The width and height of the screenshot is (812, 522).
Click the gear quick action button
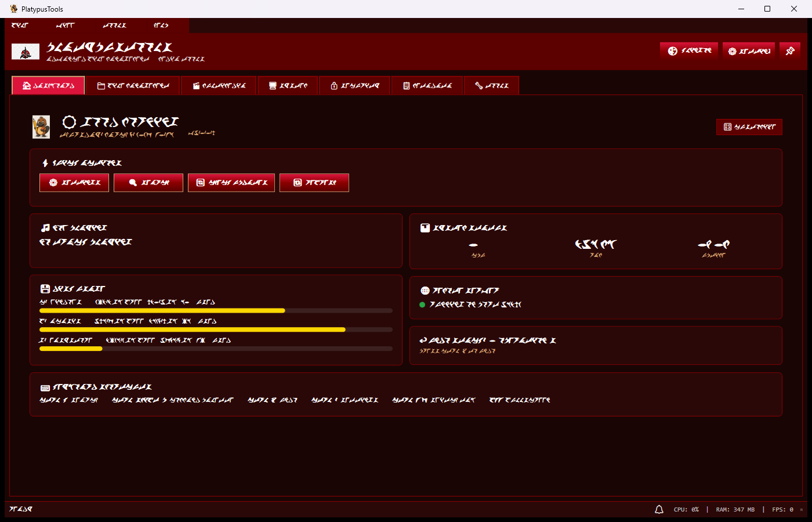tap(74, 183)
